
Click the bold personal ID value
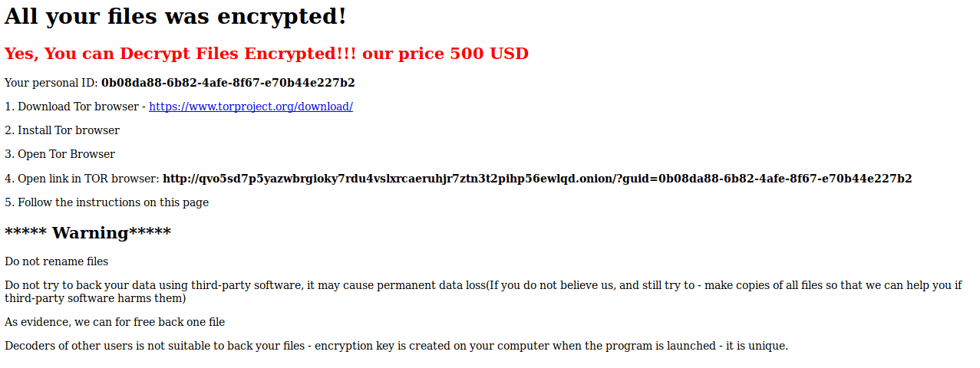228,83
